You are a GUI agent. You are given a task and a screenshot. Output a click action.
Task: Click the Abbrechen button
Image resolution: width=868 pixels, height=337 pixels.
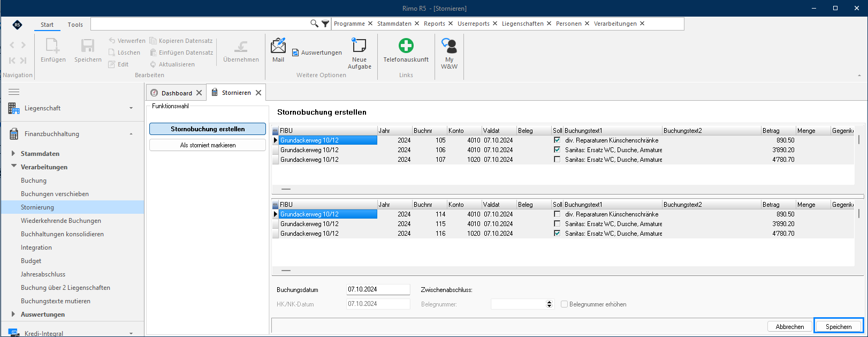pos(789,326)
